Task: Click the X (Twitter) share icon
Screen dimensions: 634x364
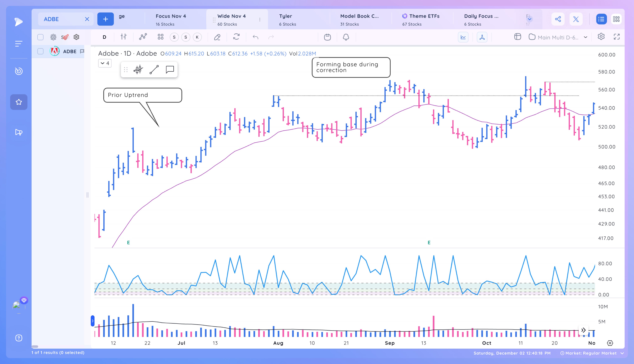Action: point(576,19)
